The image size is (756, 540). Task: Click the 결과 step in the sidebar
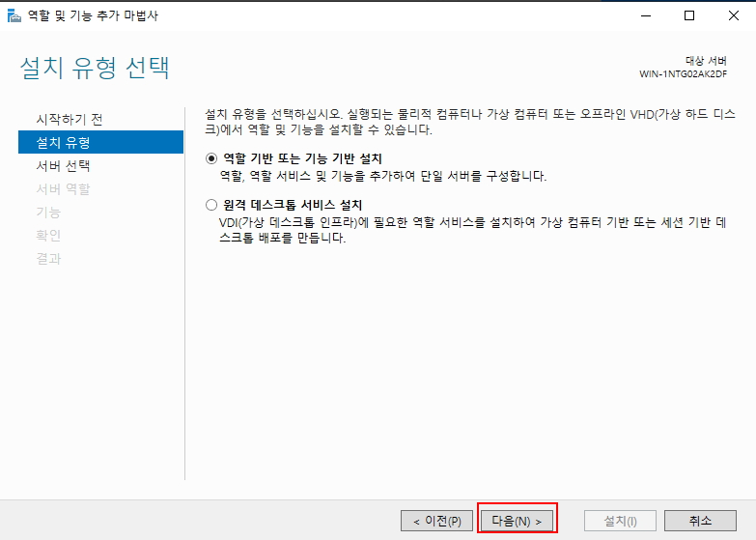tap(48, 258)
